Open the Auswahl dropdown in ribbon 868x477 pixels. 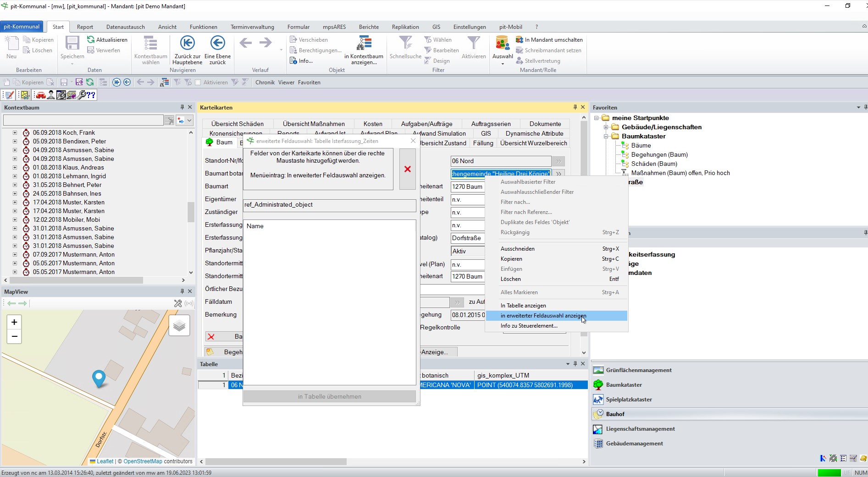[503, 64]
